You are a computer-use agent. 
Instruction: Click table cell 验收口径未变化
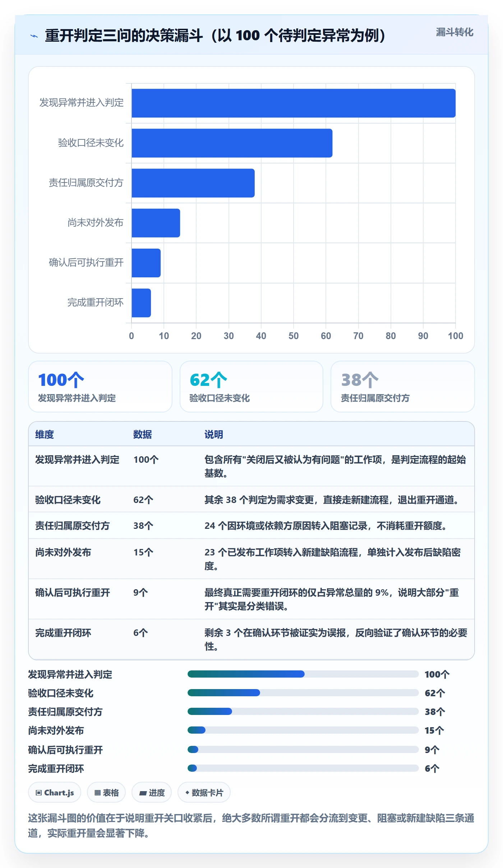[68, 500]
